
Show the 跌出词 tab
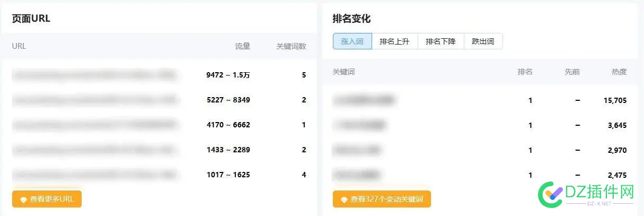[483, 41]
